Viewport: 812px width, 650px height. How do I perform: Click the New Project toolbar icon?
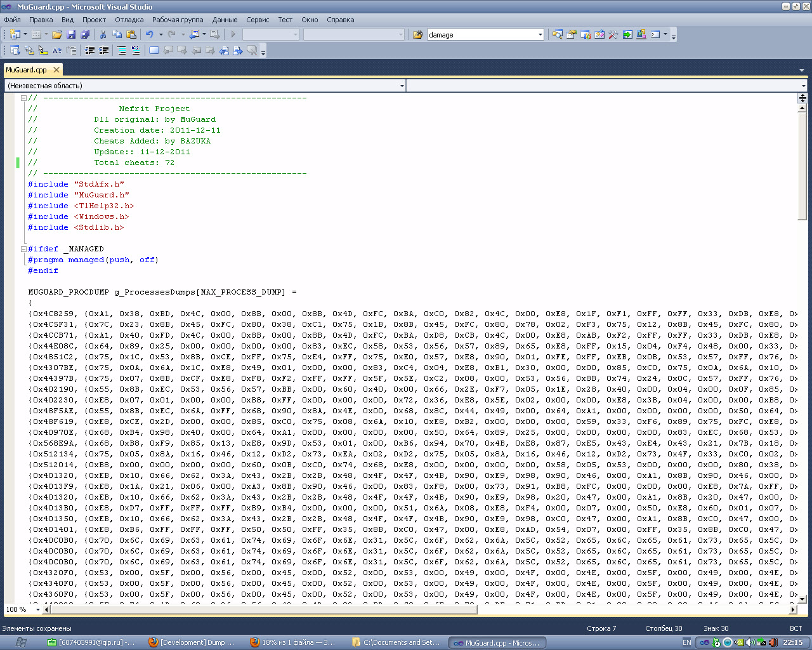click(15, 34)
